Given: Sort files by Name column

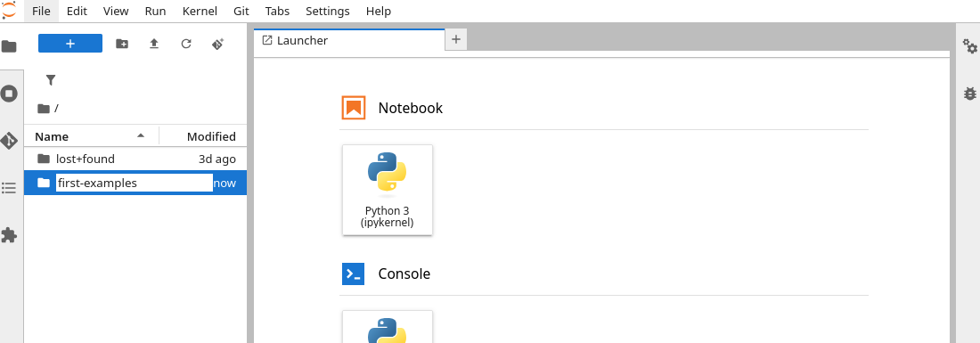Looking at the screenshot, I should pyautogui.click(x=91, y=136).
